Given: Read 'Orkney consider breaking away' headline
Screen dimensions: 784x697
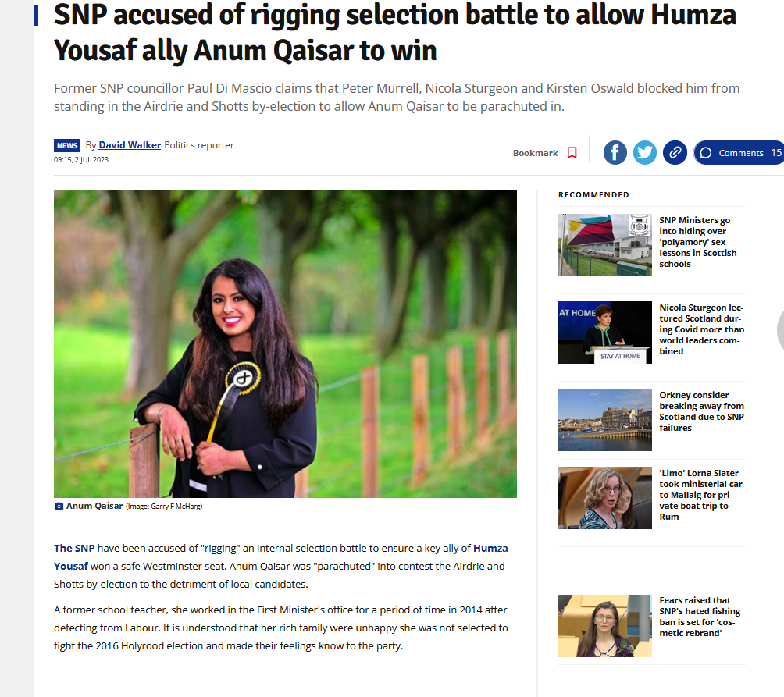Looking at the screenshot, I should [701, 411].
